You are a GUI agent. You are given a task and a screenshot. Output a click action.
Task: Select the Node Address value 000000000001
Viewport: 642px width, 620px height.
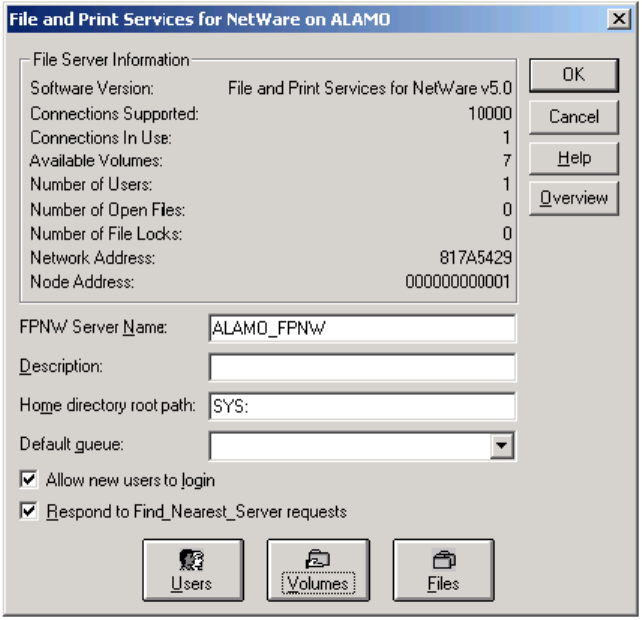click(458, 282)
